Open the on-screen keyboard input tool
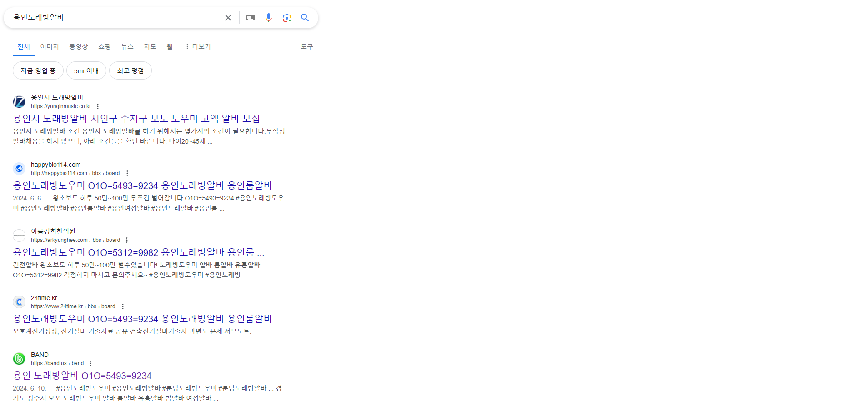 coord(251,18)
